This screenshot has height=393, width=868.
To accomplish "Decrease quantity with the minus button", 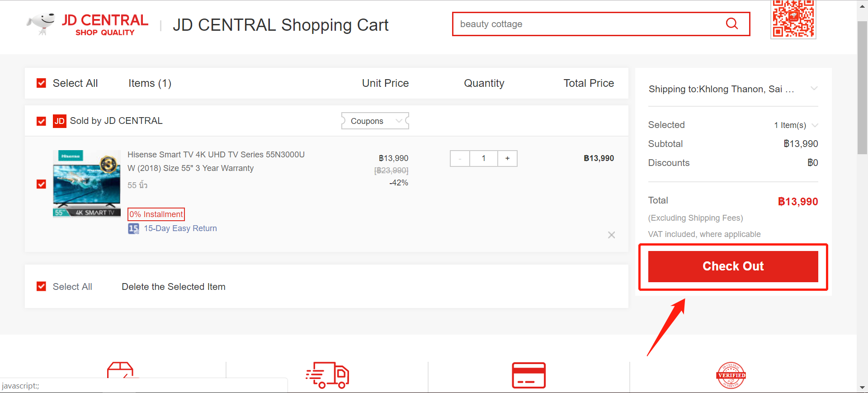I will 460,158.
